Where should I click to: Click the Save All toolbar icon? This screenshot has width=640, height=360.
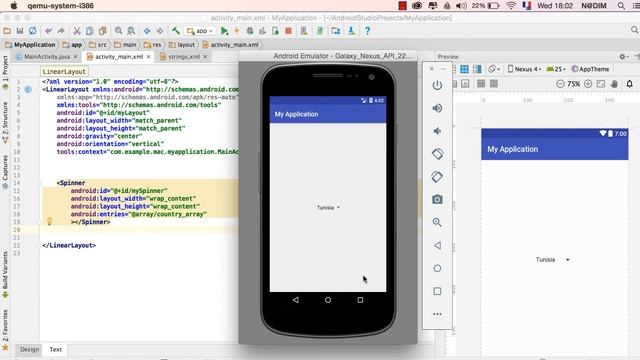(20, 31)
